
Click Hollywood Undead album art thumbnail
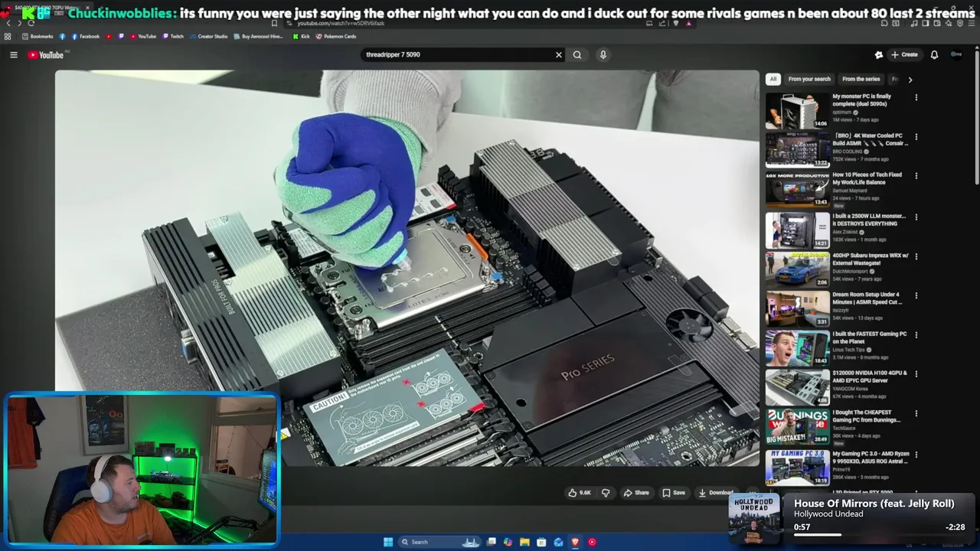click(x=754, y=518)
